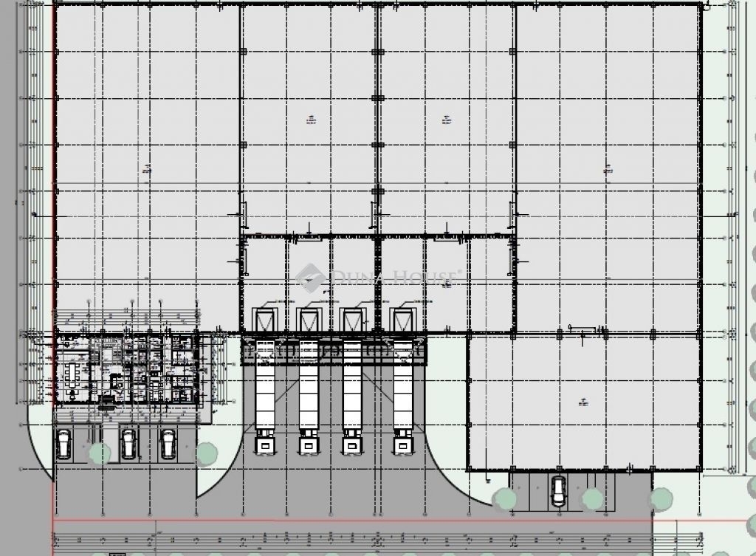Select the leftmost parked car near the office
The image size is (756, 556).
pos(63,444)
